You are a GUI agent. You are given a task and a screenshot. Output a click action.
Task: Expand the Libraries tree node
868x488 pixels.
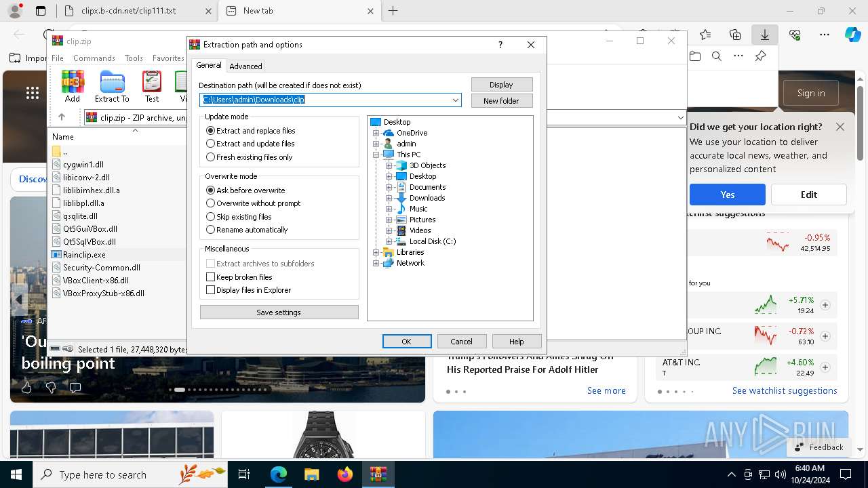376,252
